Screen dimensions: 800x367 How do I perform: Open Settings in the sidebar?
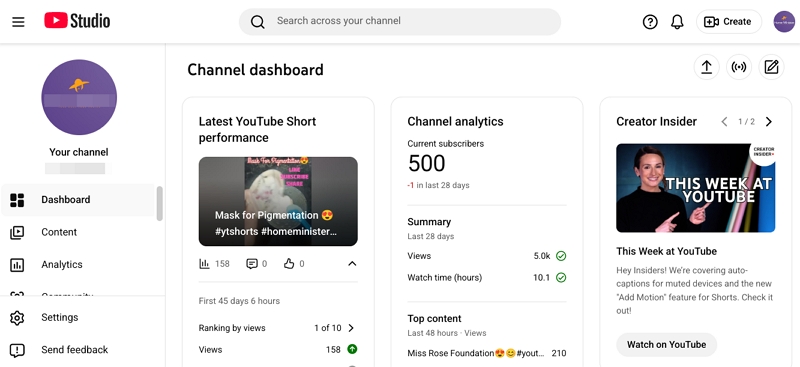tap(78, 317)
